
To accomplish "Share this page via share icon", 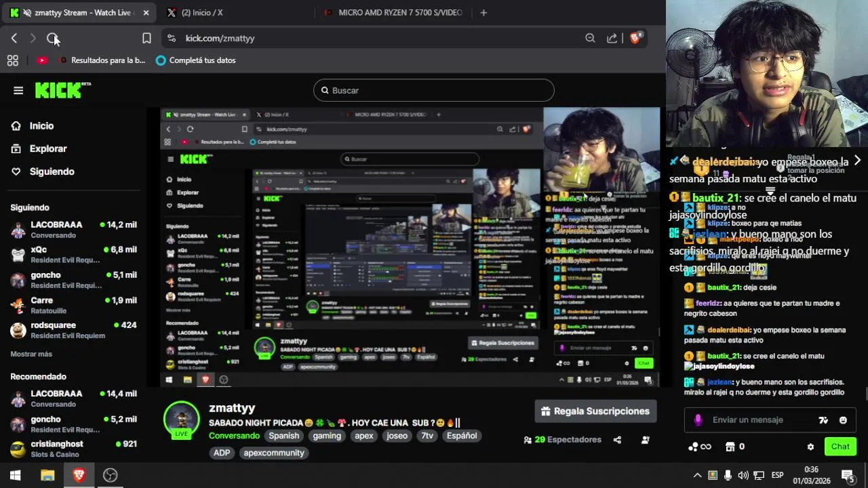I will pyautogui.click(x=612, y=39).
